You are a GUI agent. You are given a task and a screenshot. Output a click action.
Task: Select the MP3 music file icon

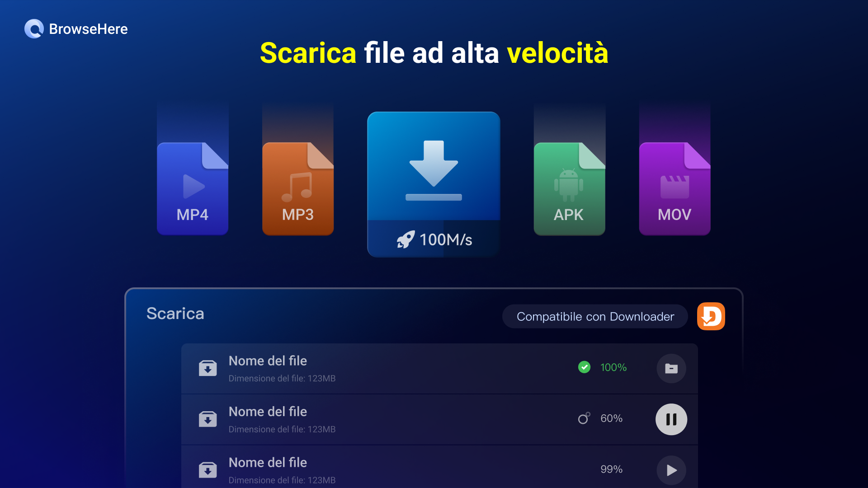pyautogui.click(x=298, y=188)
